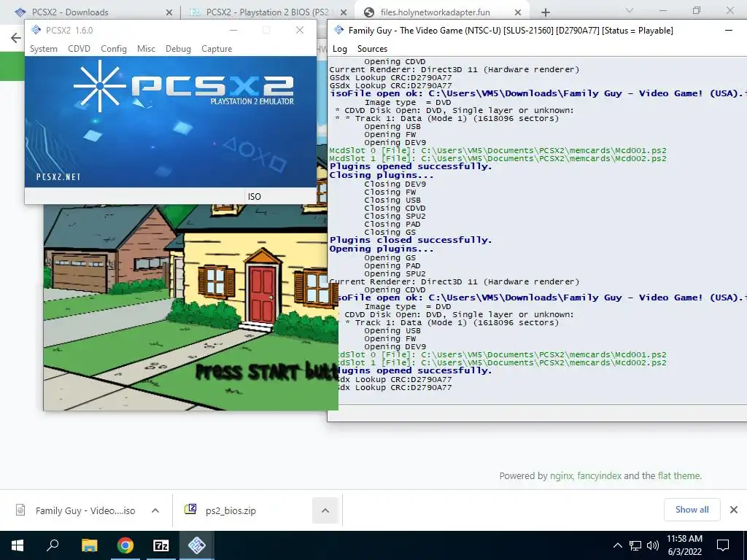Click the PCSX2 taskbar icon

[x=197, y=545]
